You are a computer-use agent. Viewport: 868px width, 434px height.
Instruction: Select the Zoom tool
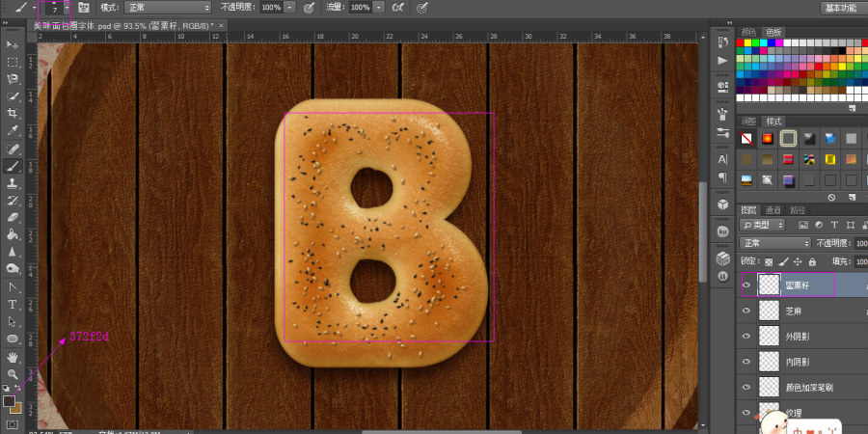13,373
